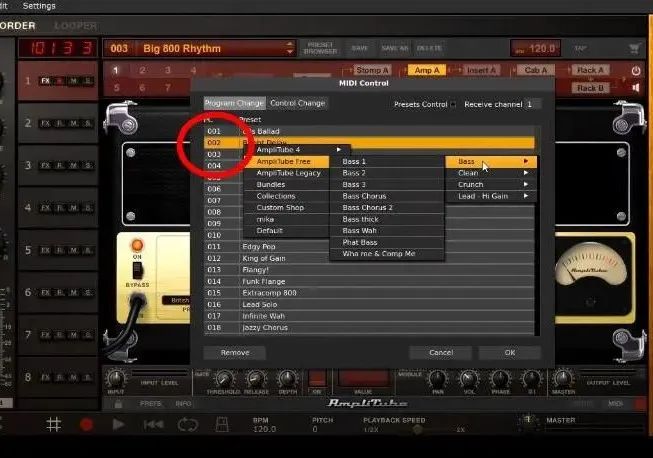653x458 pixels.
Task: Click Cancel in the MIDI Control dialog
Action: click(x=441, y=353)
